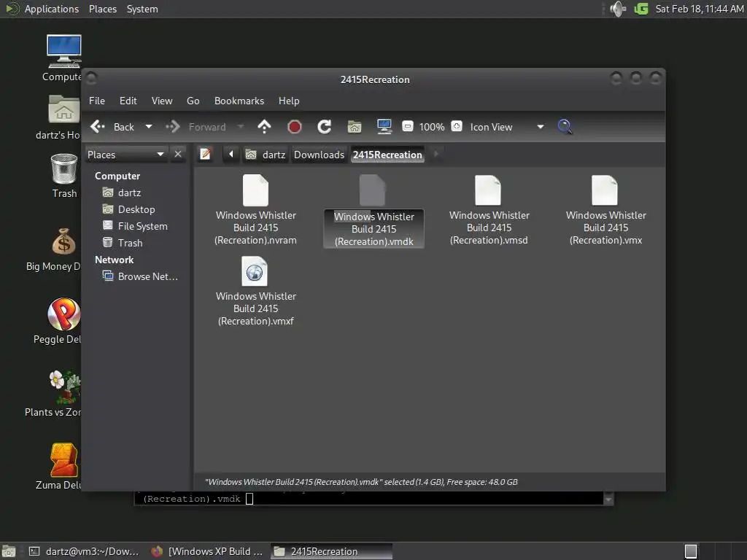Open the Edit menu
747x560 pixels.
pyautogui.click(x=128, y=101)
